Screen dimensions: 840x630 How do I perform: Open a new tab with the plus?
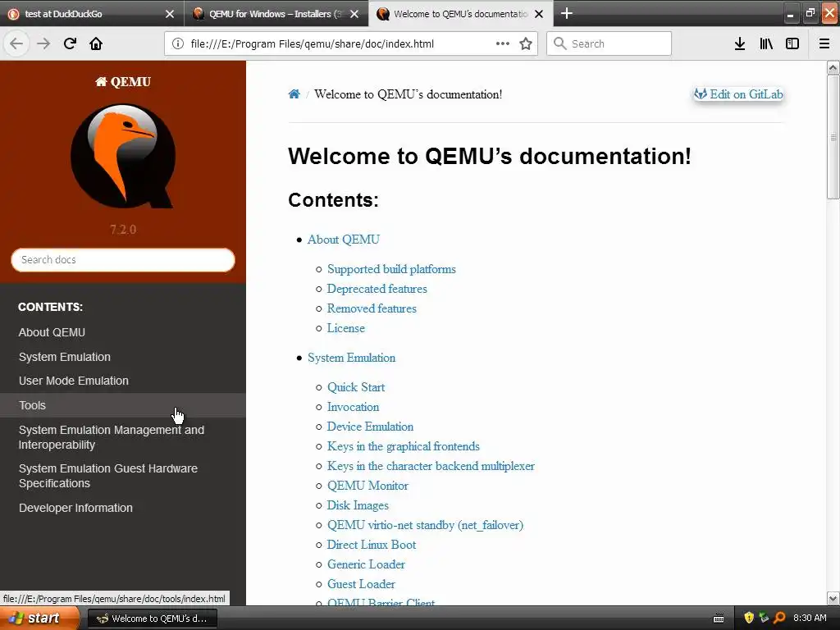click(x=566, y=13)
